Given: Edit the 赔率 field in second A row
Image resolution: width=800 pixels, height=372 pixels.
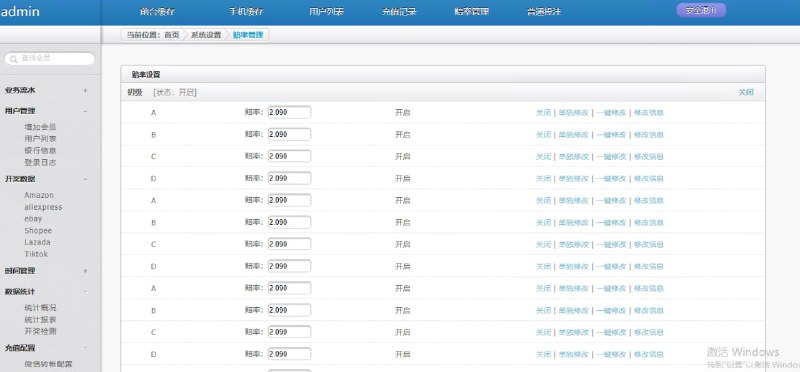Looking at the screenshot, I should (289, 200).
